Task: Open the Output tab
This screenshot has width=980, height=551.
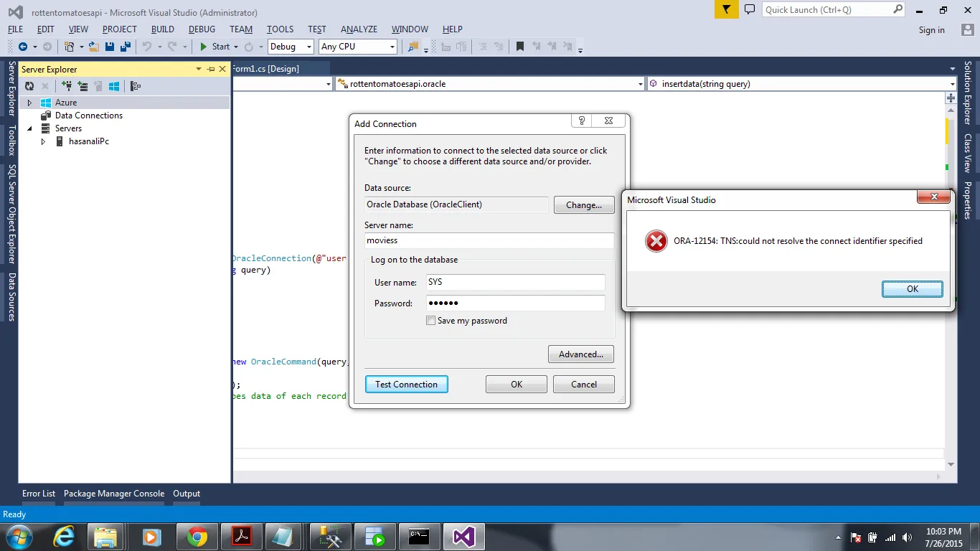Action: point(187,494)
